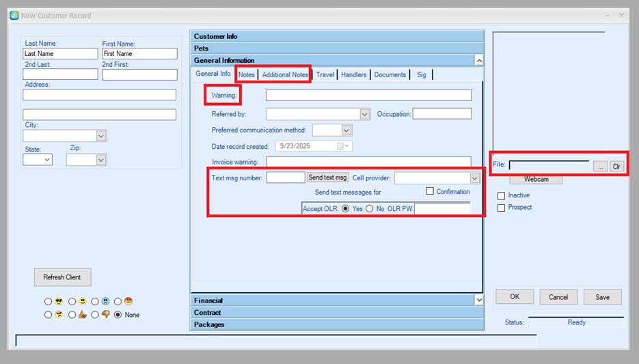The image size is (639, 364).
Task: Set Accept OLR to No
Action: (x=370, y=209)
